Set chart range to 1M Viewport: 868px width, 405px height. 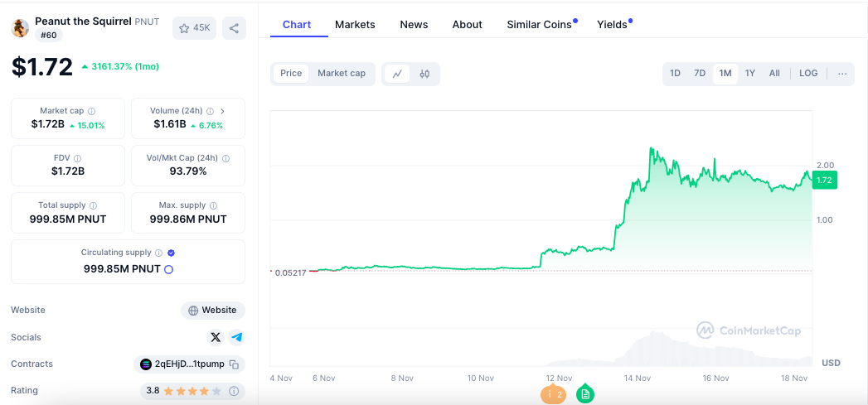point(725,74)
